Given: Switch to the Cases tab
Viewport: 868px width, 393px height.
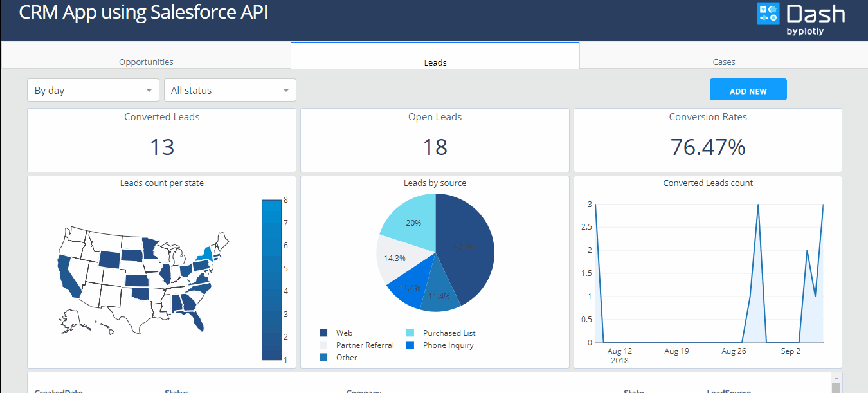Looking at the screenshot, I should (723, 62).
